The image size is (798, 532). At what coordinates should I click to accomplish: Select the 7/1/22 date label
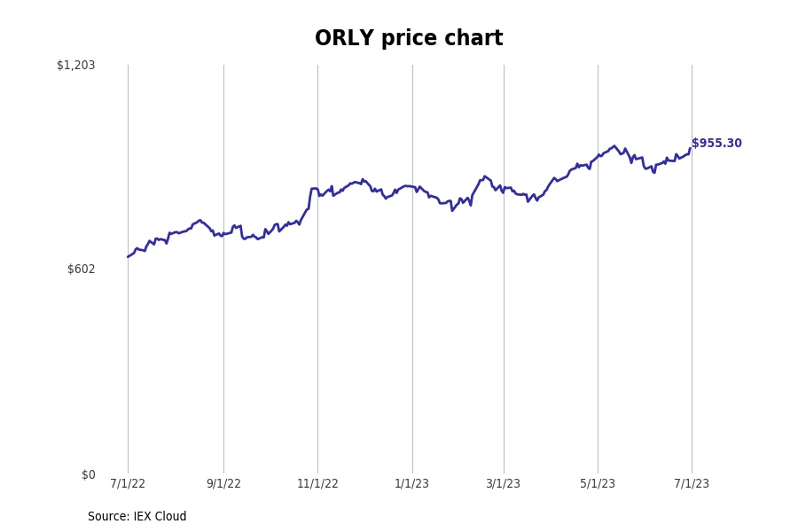pyautogui.click(x=128, y=483)
